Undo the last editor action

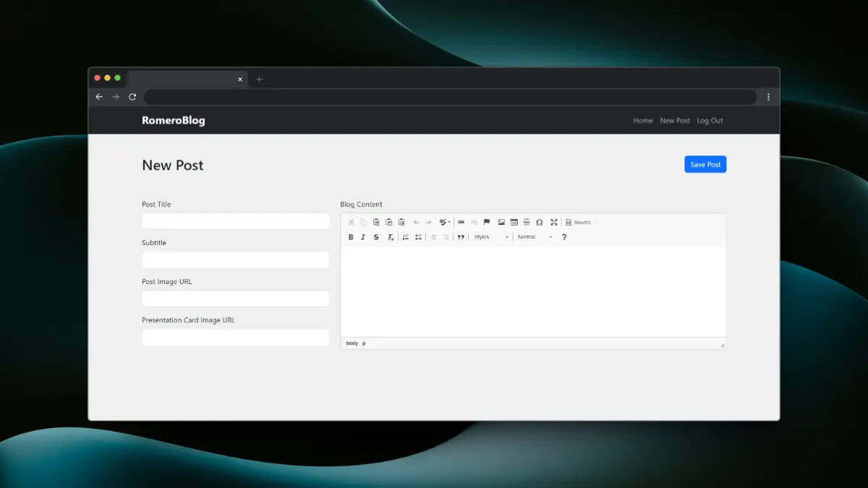(x=416, y=222)
